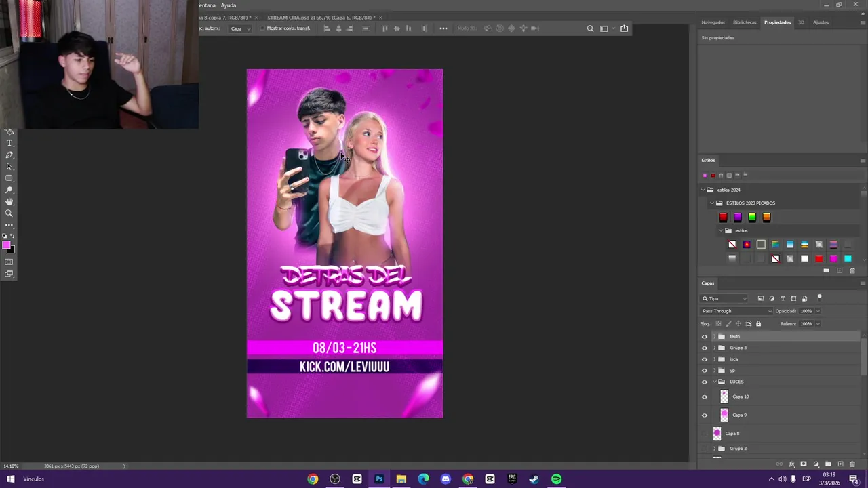Image resolution: width=868 pixels, height=488 pixels.
Task: Create a new group folder in Layers panel
Action: [828, 464]
